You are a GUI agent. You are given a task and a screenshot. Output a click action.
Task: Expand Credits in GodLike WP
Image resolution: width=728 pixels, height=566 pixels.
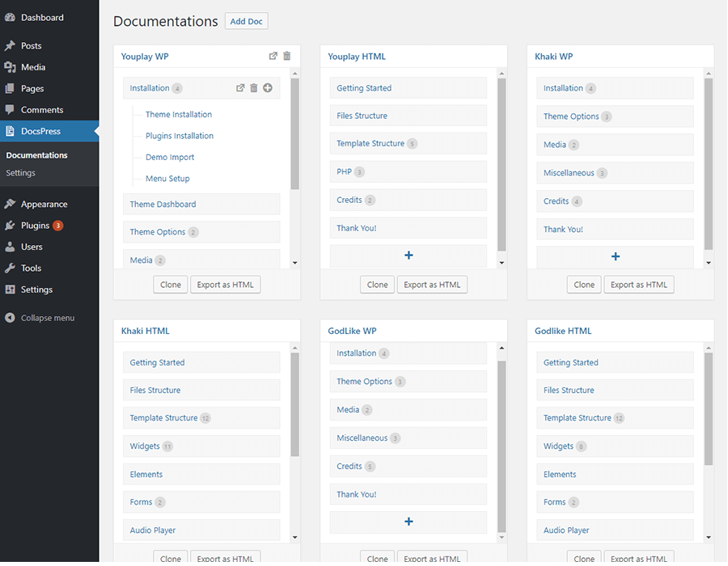pyautogui.click(x=408, y=467)
